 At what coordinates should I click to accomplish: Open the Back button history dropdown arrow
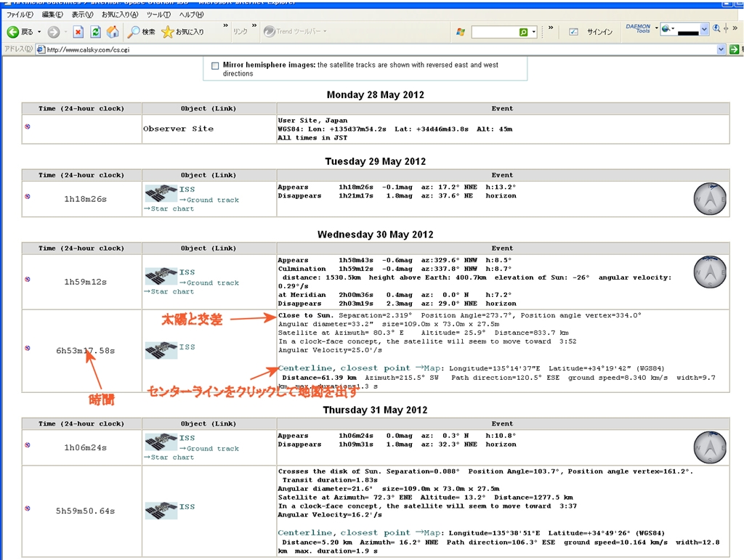pos(39,32)
